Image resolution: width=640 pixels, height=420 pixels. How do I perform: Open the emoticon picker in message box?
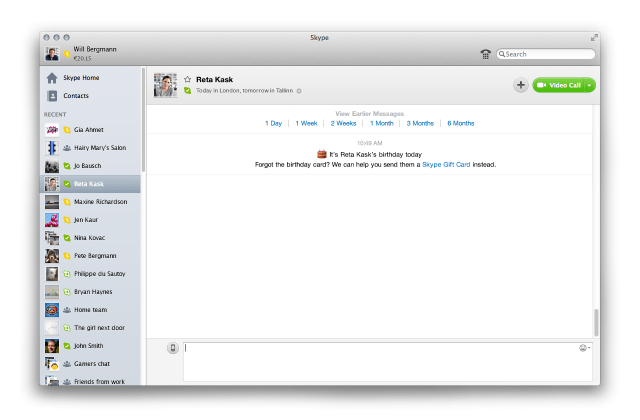[x=583, y=348]
